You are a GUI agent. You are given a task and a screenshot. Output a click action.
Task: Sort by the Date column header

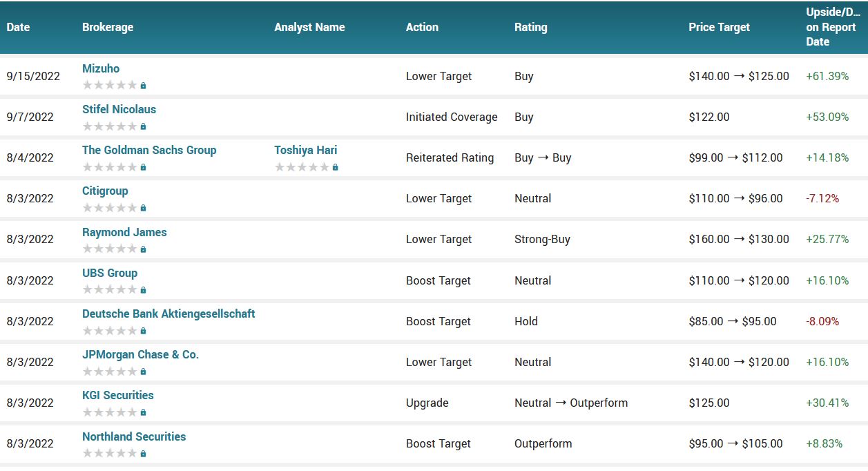pyautogui.click(x=19, y=27)
